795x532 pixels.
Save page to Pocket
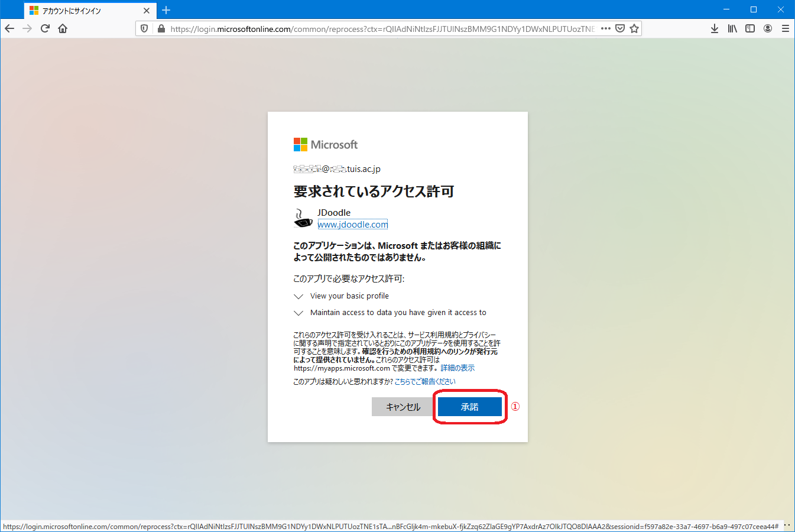(x=620, y=28)
